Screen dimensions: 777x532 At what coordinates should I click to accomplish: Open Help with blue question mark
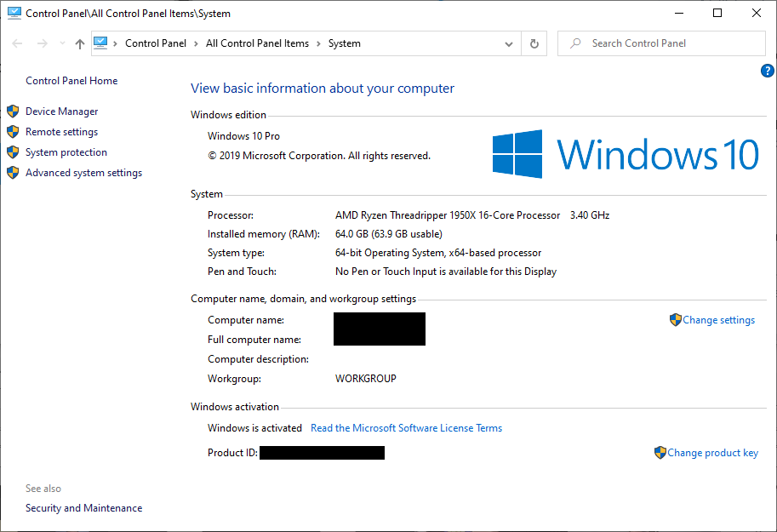tap(767, 71)
